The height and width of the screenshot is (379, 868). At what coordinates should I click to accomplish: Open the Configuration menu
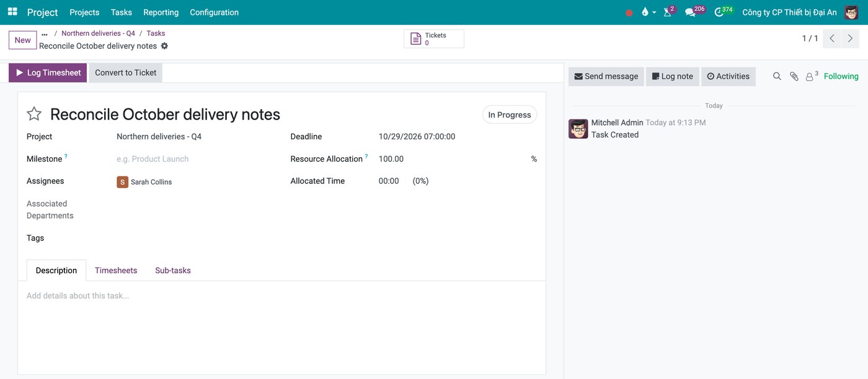[x=214, y=12]
